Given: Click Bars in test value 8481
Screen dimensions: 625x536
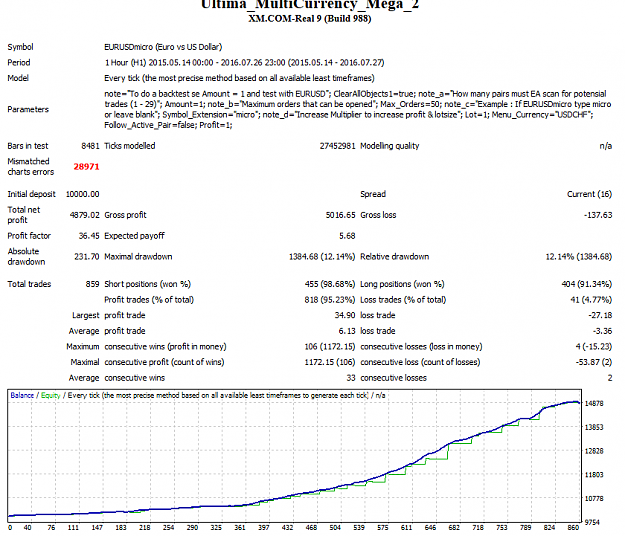Looking at the screenshot, I should (90, 146).
